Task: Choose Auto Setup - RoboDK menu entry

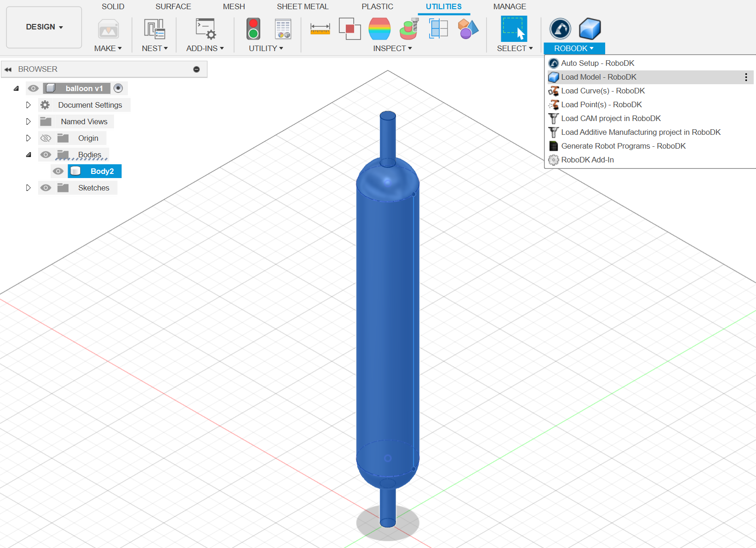Action: coord(650,63)
